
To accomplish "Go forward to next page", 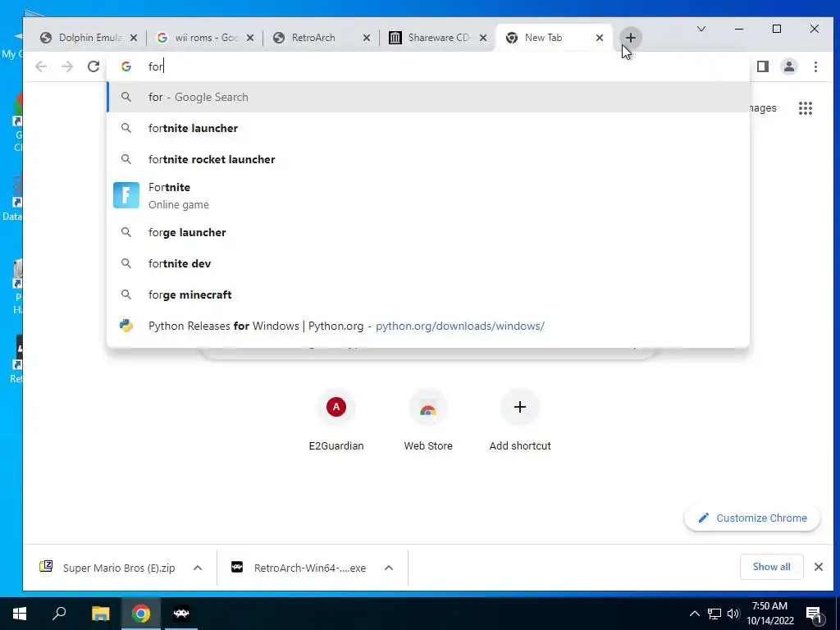I will coord(67,66).
